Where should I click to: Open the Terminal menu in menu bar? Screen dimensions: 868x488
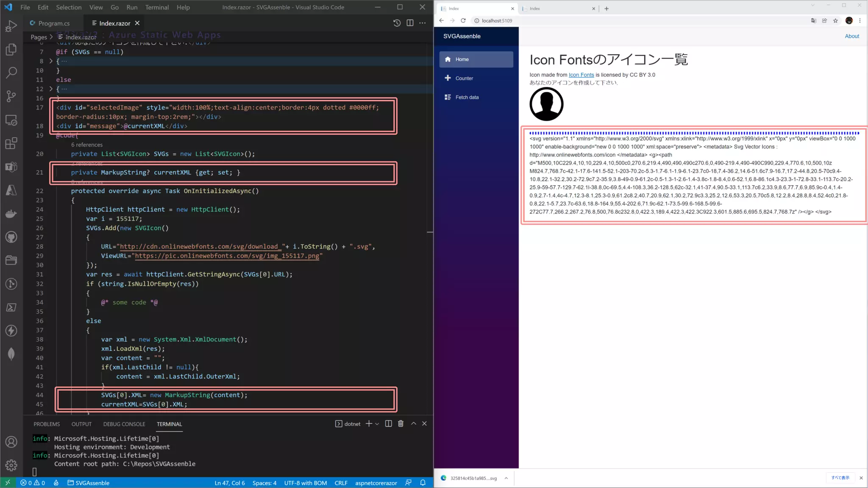(157, 7)
